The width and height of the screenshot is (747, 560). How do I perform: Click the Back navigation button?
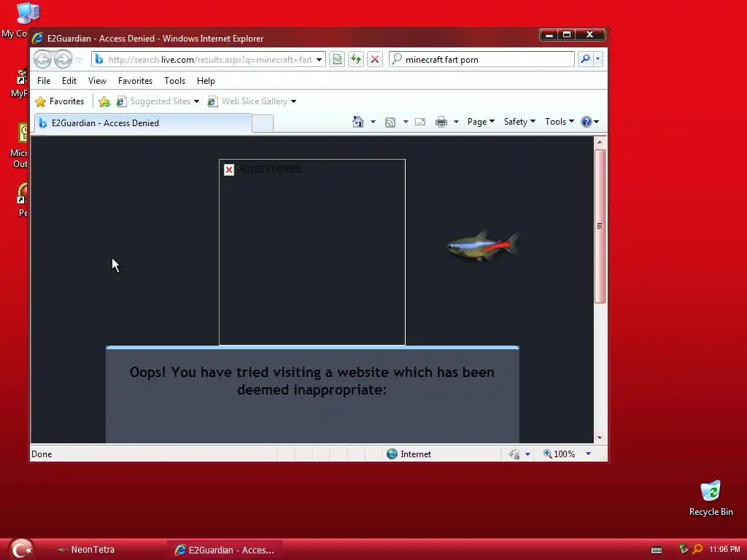(42, 60)
